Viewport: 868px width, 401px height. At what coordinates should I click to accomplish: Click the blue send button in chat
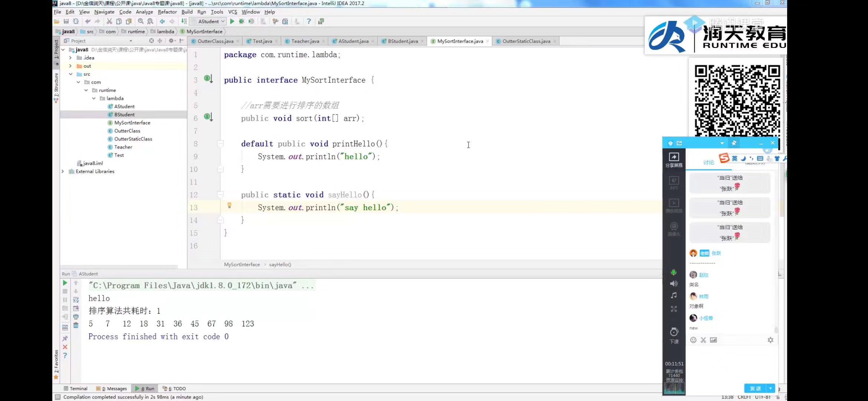[x=755, y=388]
